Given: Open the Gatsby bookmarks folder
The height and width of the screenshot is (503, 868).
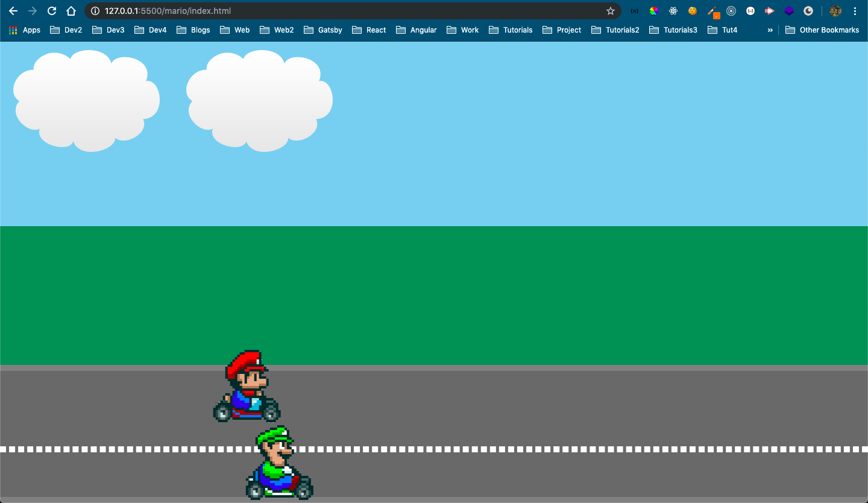Looking at the screenshot, I should 323,30.
